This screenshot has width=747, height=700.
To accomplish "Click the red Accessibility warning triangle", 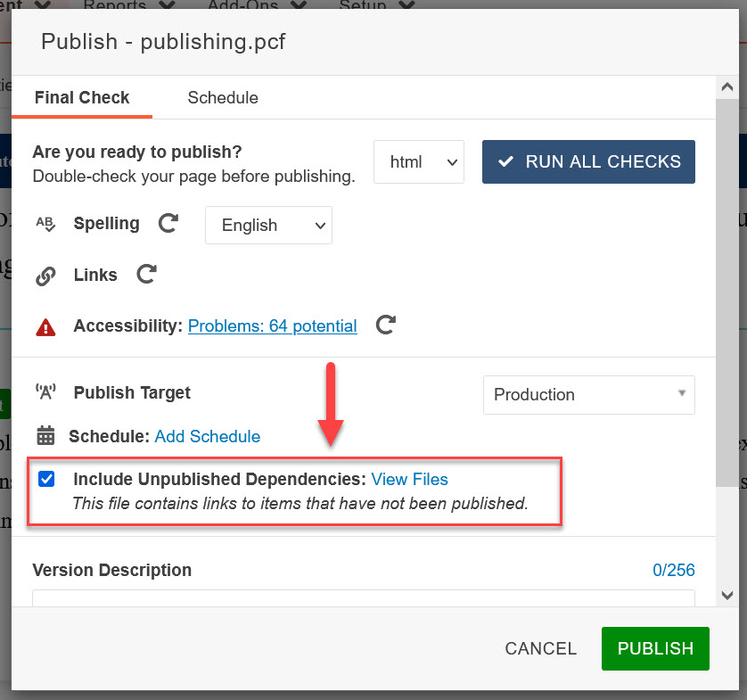I will tap(45, 327).
